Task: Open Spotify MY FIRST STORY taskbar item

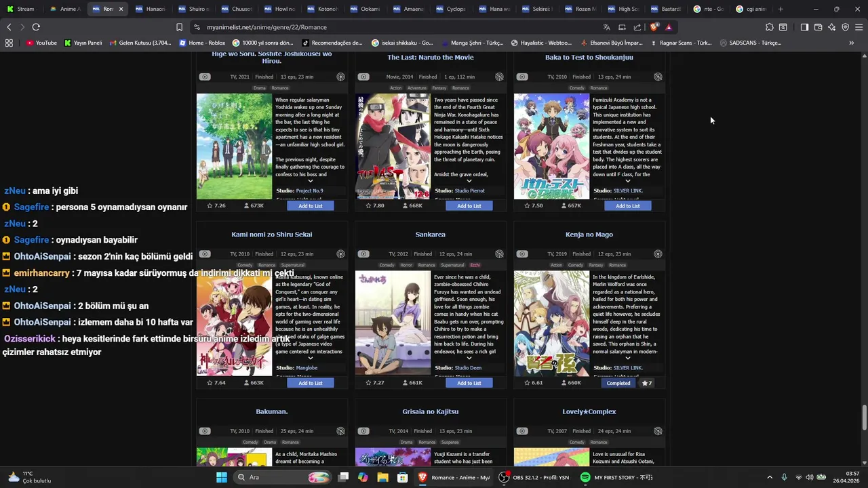Action: [x=617, y=477]
